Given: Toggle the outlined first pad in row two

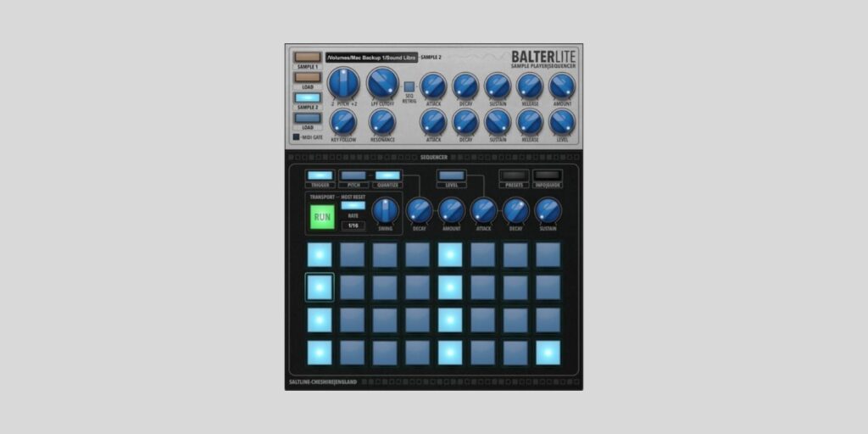Looking at the screenshot, I should click(x=320, y=287).
